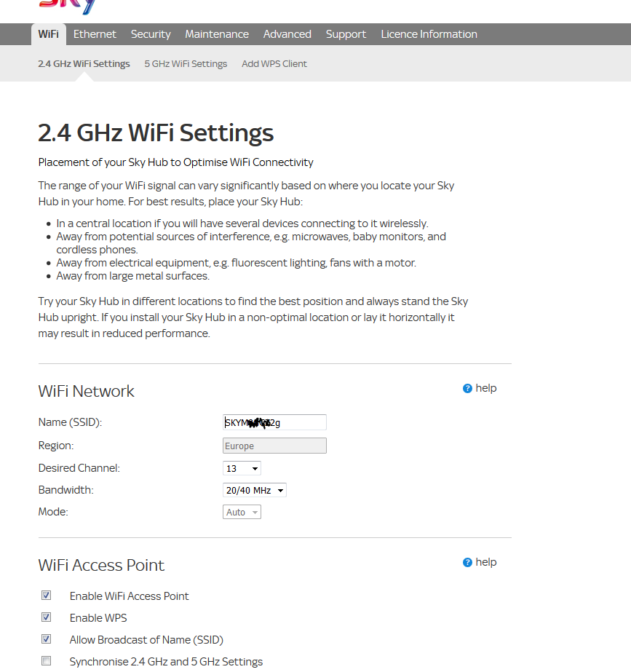Open the Licence Information tab
Screen dimensions: 631x672
(429, 34)
